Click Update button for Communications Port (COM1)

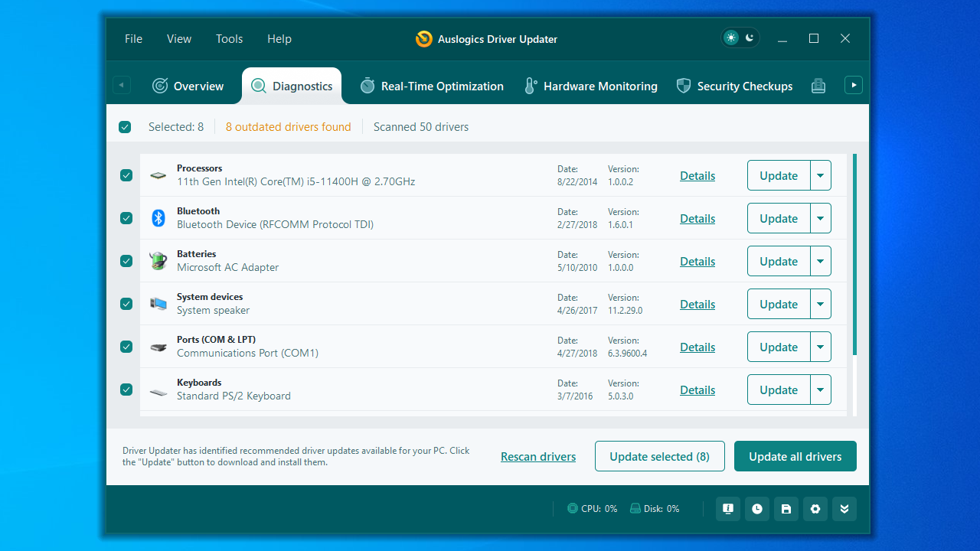click(779, 347)
